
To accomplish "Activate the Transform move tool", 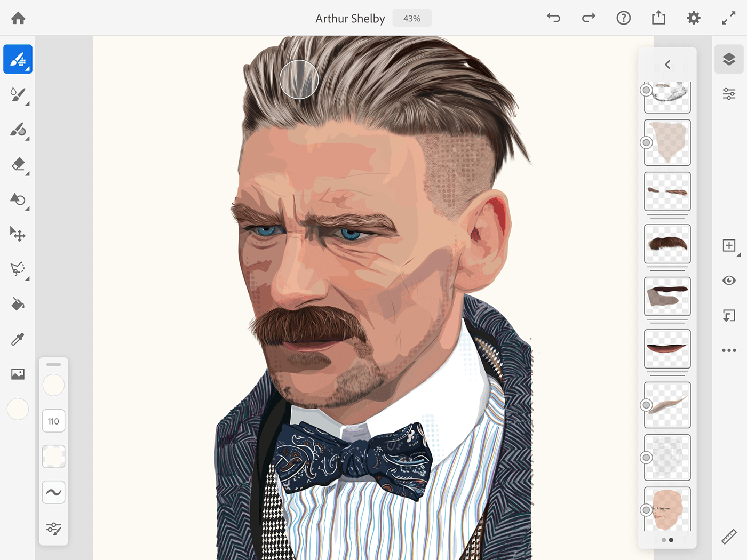I will point(18,234).
